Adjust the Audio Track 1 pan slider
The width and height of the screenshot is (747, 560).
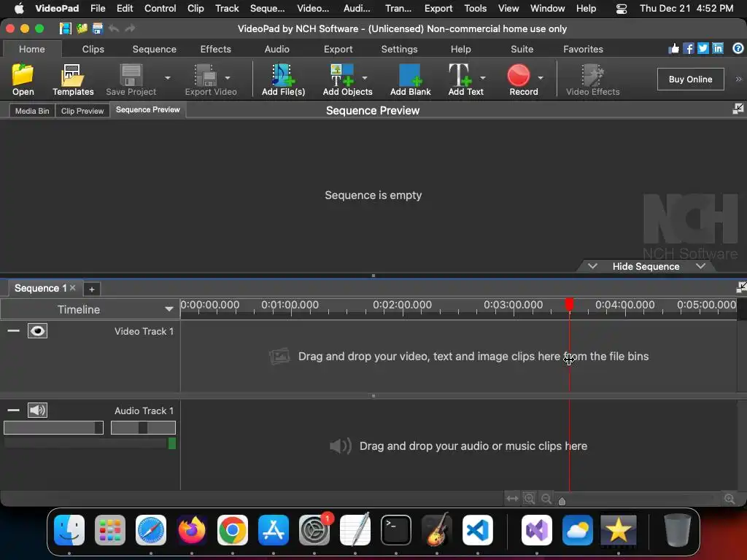(143, 427)
